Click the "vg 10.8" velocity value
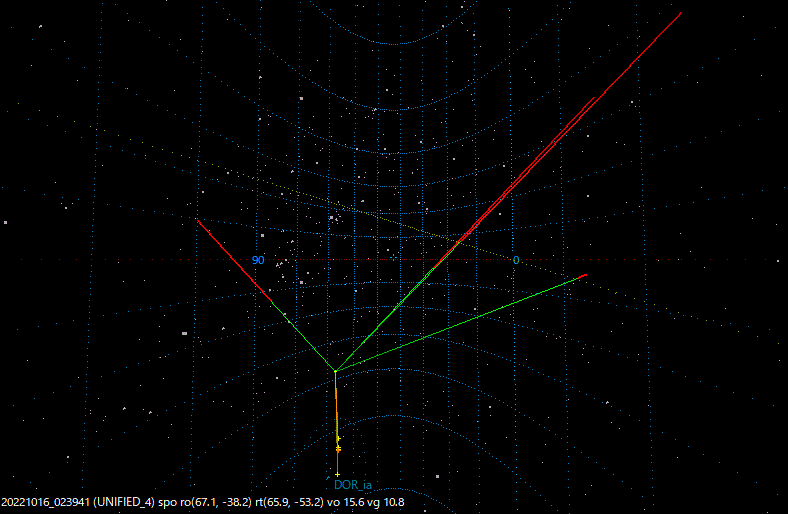This screenshot has height=514, width=788. [x=385, y=502]
